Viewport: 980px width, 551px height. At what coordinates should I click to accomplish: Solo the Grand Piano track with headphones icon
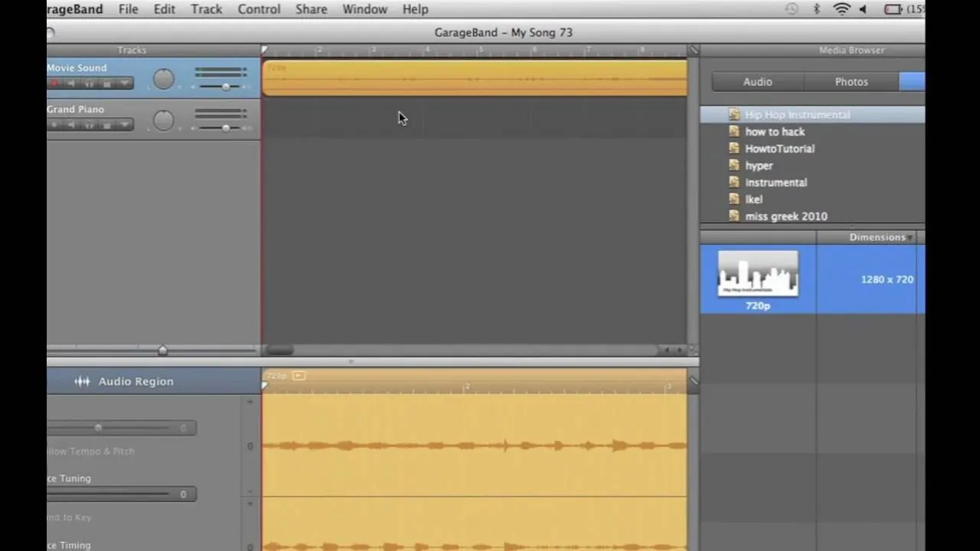tap(90, 125)
